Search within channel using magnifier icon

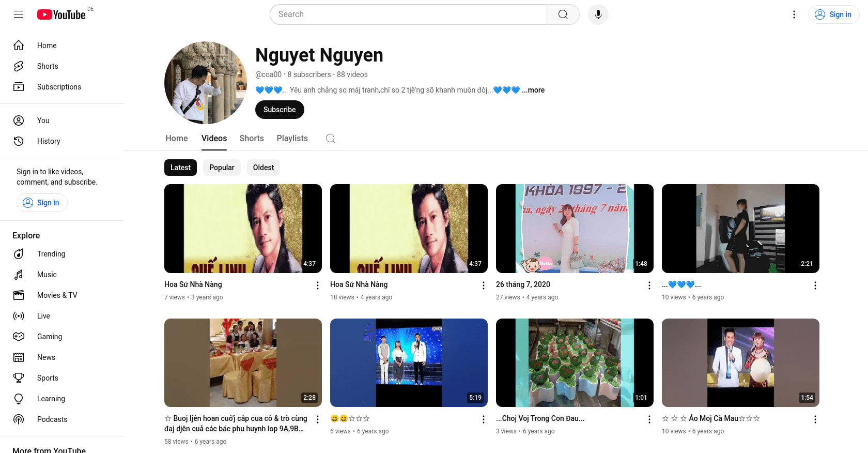coord(331,139)
